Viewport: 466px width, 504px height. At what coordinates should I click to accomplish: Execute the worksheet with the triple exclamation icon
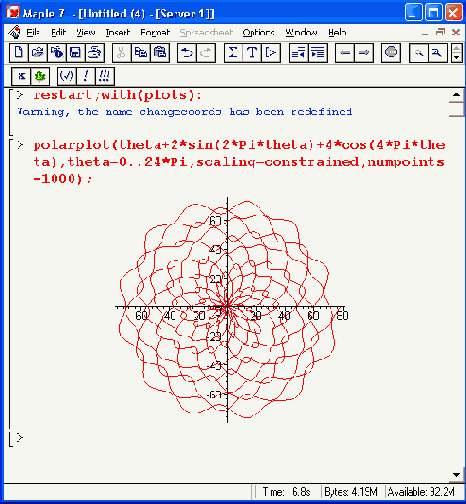click(x=105, y=76)
